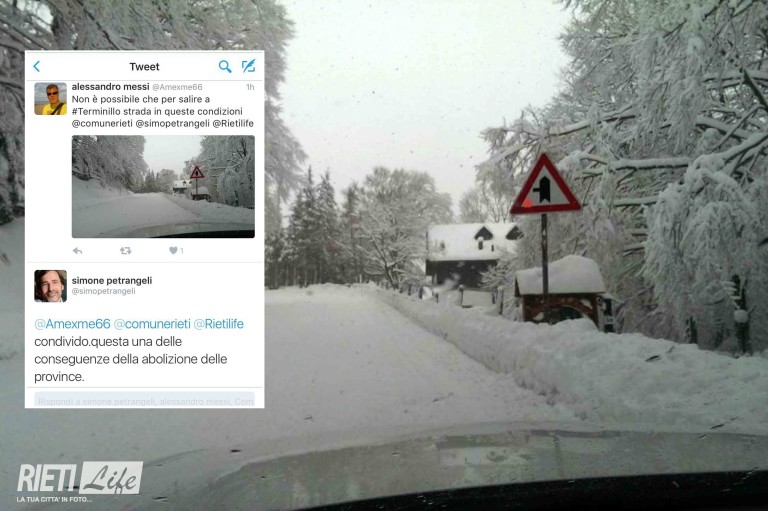Open @simopetrangeli mention in the tweet
768x511 pixels.
[x=172, y=123]
